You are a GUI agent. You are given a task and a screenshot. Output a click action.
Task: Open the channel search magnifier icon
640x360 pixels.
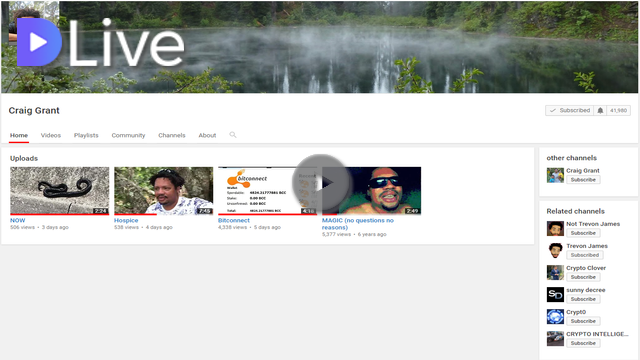pos(233,135)
